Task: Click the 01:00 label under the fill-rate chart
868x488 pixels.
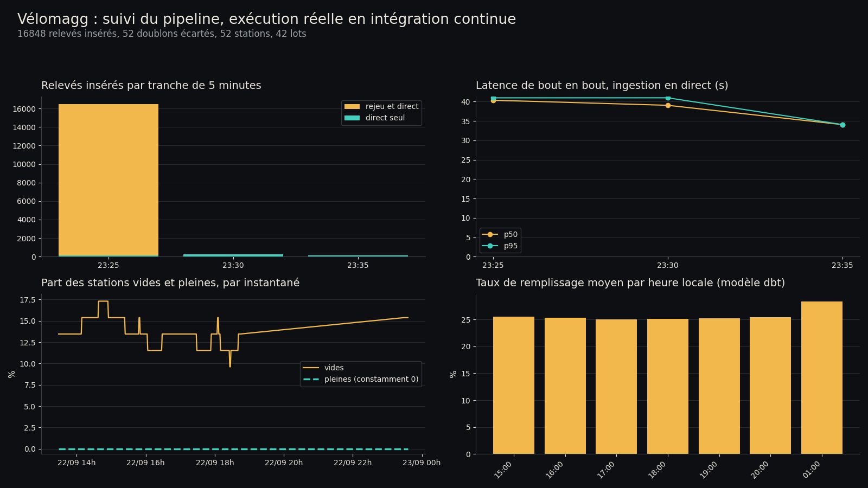Action: [x=812, y=470]
